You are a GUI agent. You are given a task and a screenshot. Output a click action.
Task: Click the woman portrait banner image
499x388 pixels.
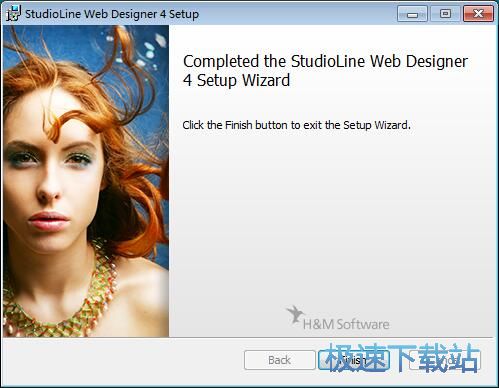tap(86, 181)
